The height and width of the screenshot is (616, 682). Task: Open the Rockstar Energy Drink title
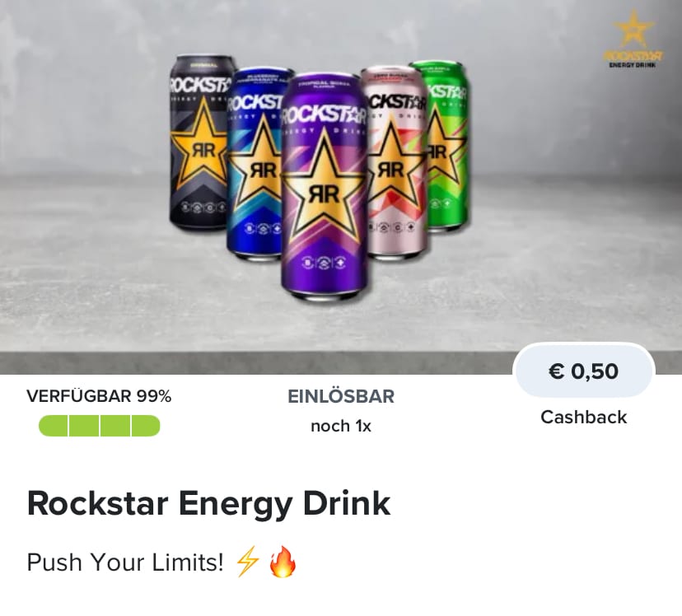(208, 503)
